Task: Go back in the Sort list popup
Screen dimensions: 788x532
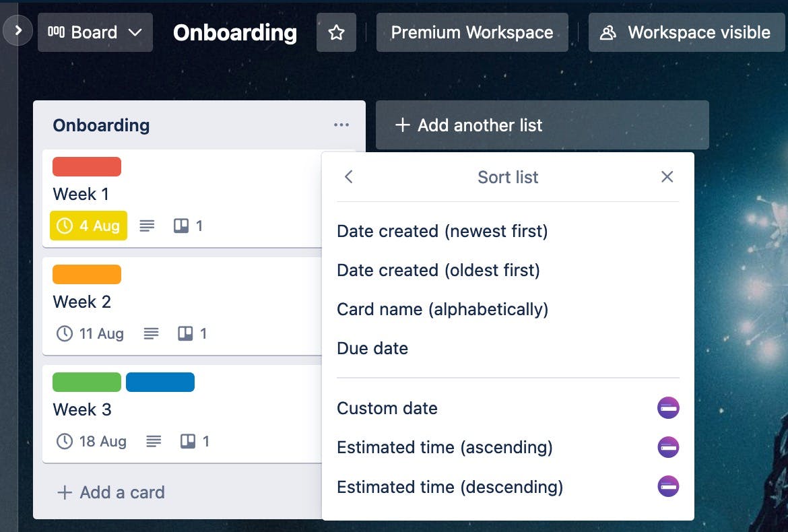Action: pos(348,176)
